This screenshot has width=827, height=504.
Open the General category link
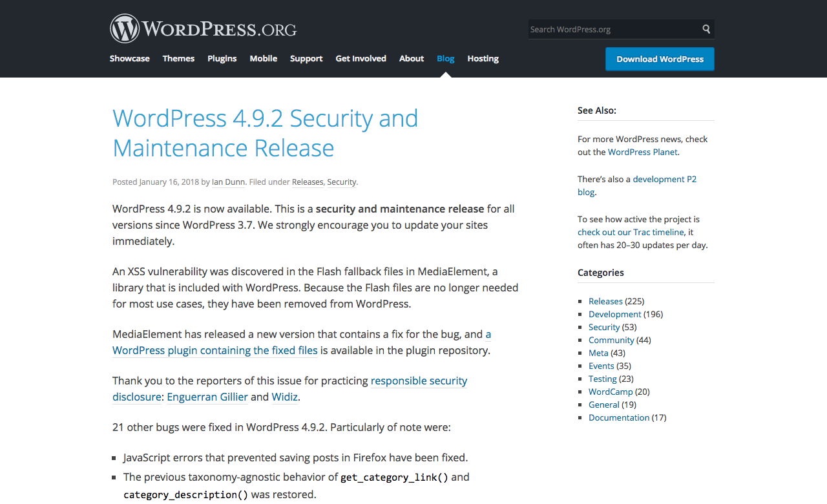pyautogui.click(x=604, y=404)
